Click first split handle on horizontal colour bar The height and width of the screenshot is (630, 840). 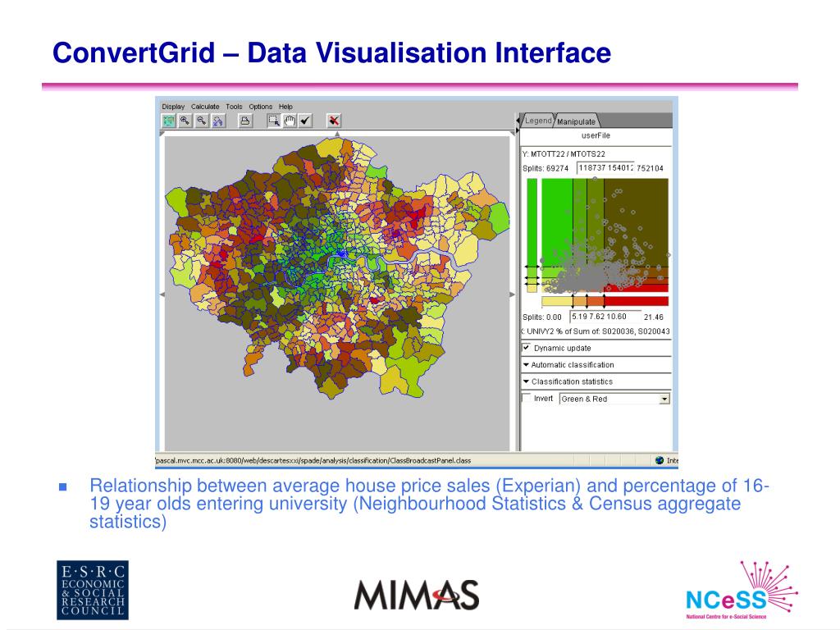573,301
